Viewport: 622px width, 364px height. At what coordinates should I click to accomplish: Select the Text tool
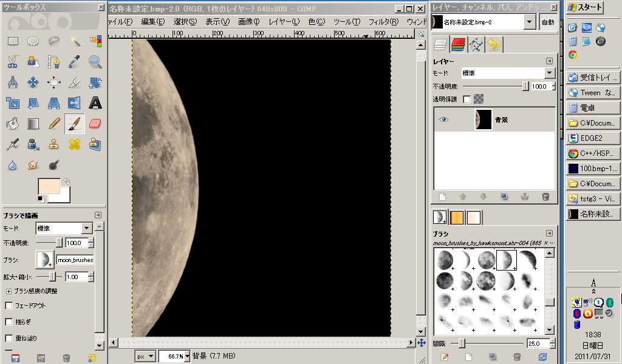point(95,103)
